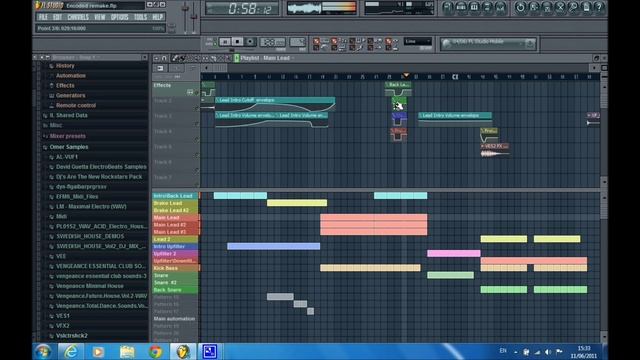Viewport: 640px width, 360px height.
Task: Click the question mark help icon
Action: 599,7
